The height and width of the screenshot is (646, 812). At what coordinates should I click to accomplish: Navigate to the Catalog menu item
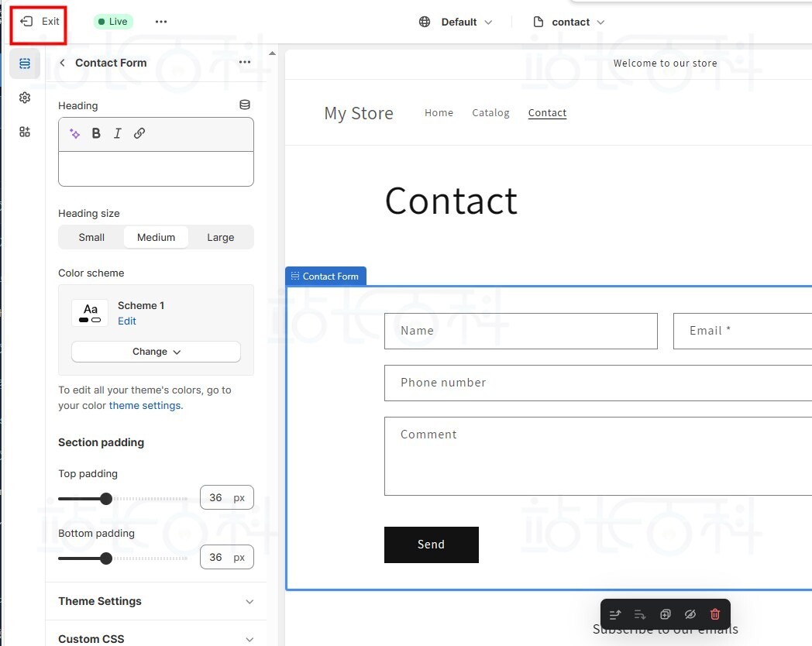pos(490,112)
